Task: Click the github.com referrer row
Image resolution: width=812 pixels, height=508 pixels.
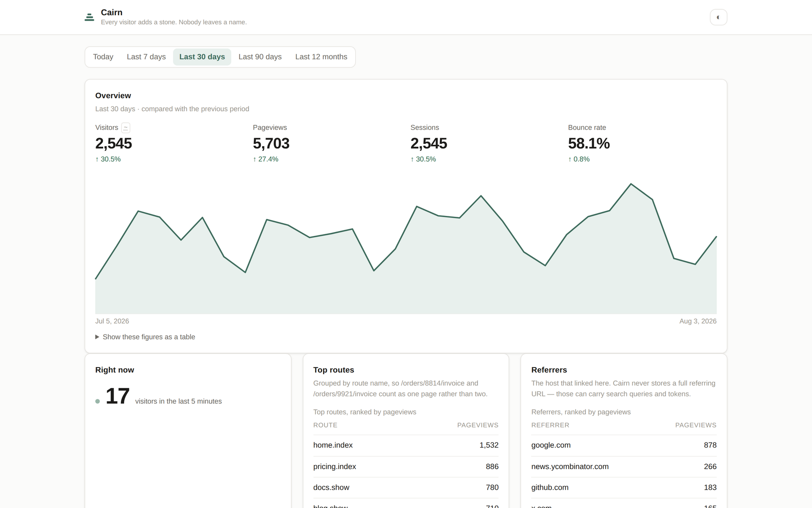Action: 624,488
